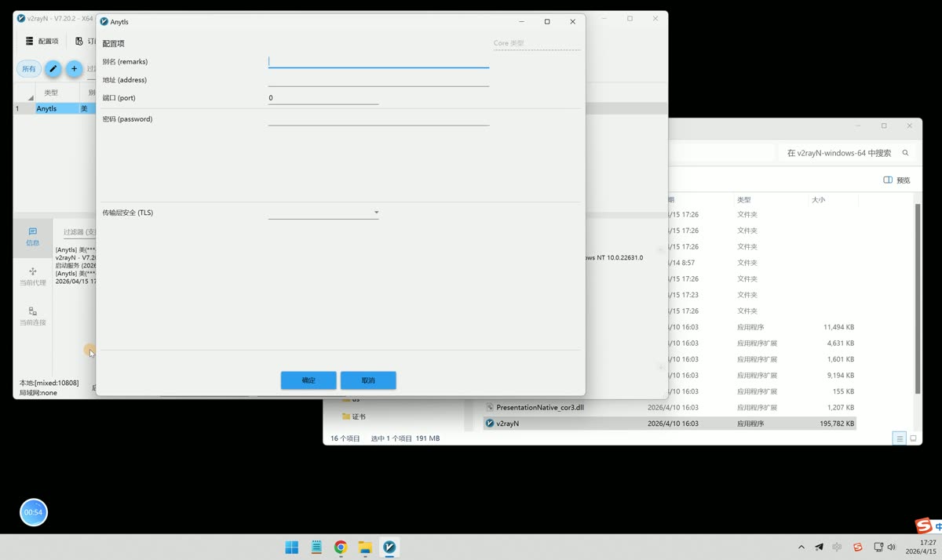Click the Telegram tray icon
Image resolution: width=942 pixels, height=560 pixels.
819,547
